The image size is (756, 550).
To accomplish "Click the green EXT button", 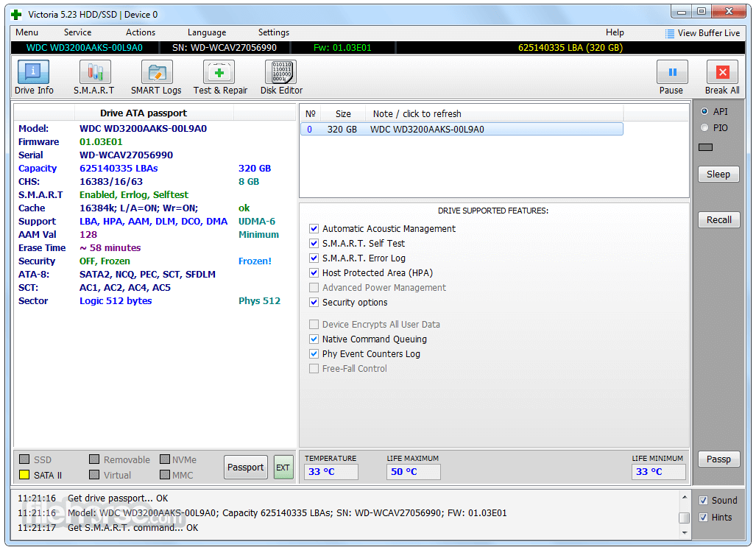I will [x=283, y=467].
